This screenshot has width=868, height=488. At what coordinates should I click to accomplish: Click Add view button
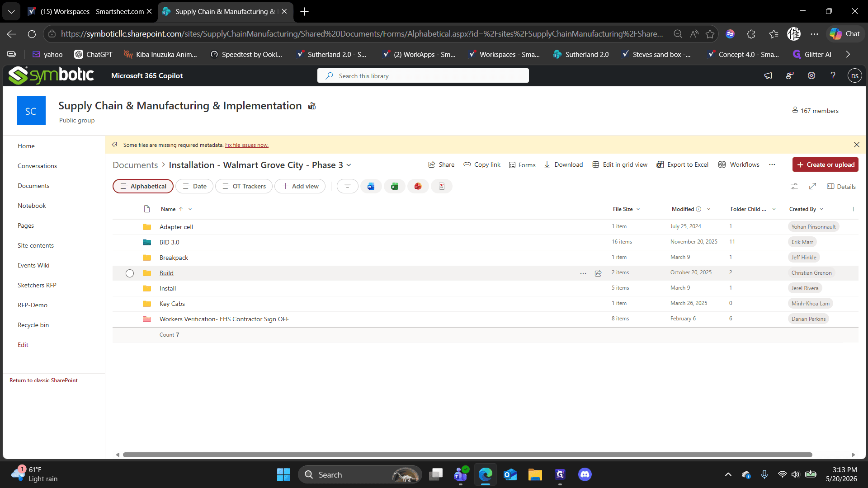[x=300, y=186]
